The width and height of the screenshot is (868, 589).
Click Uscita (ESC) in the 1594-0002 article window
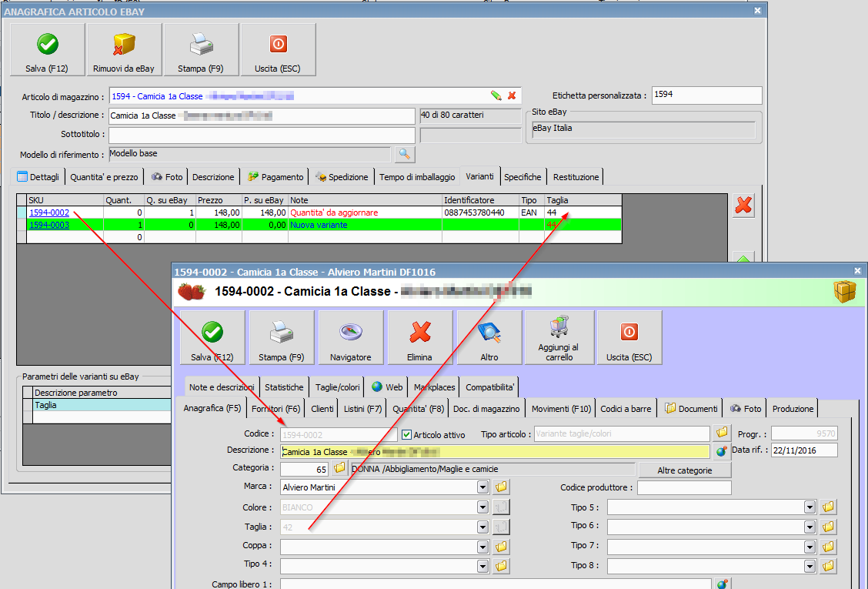pyautogui.click(x=629, y=337)
